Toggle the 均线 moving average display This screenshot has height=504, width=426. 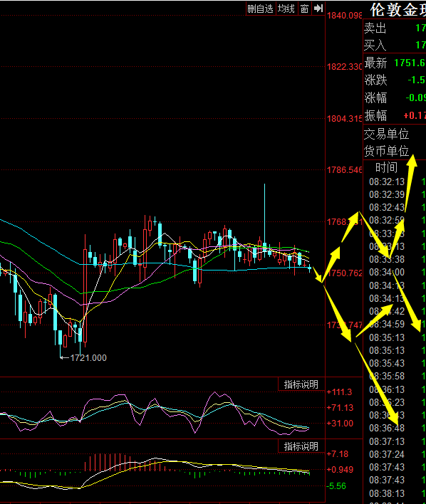(286, 9)
